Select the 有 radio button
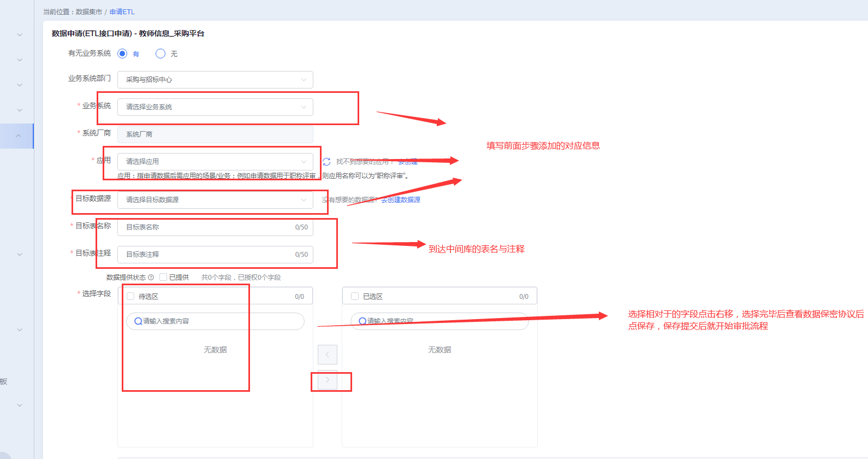The image size is (868, 459). click(122, 54)
